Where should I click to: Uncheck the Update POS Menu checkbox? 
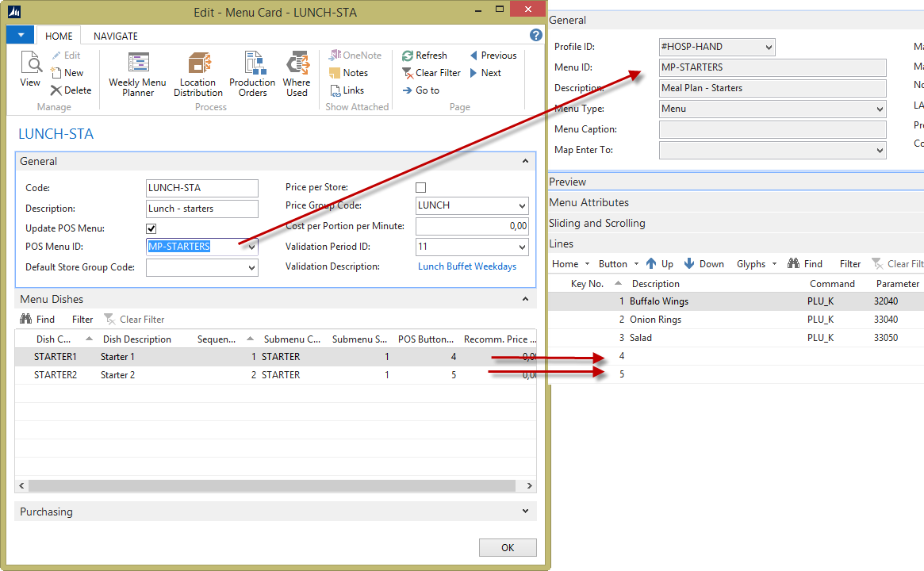[x=151, y=228]
